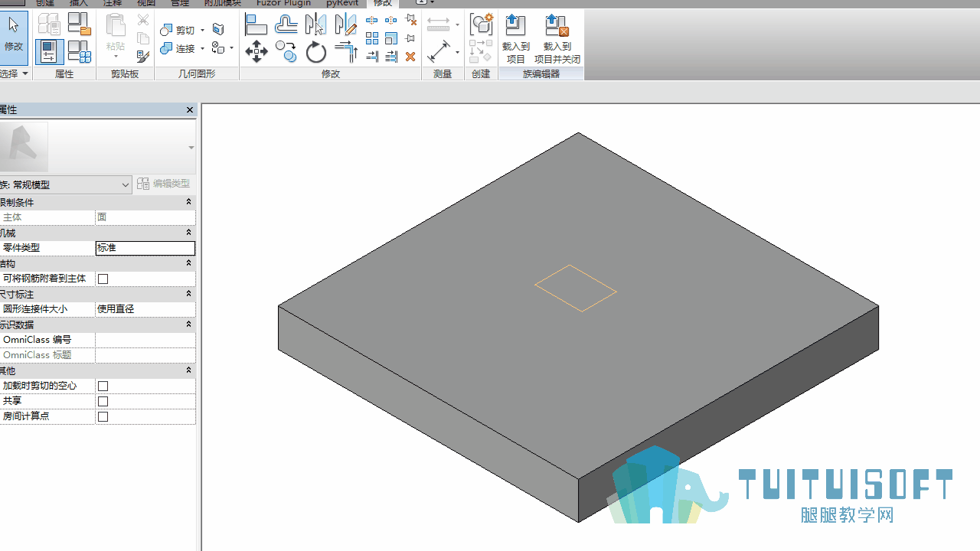Screen dimensions: 980x551
Task: Open the Fuzor Plugin tab
Action: pos(284,3)
